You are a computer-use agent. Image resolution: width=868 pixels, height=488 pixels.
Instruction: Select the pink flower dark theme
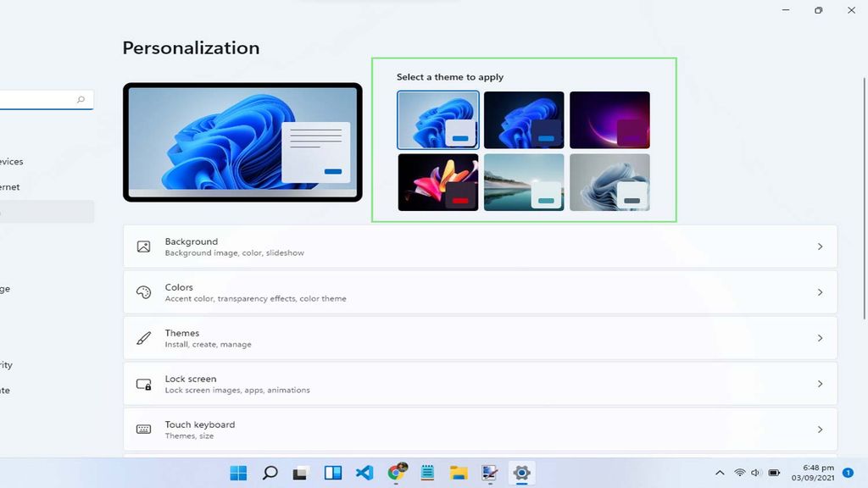coord(437,181)
